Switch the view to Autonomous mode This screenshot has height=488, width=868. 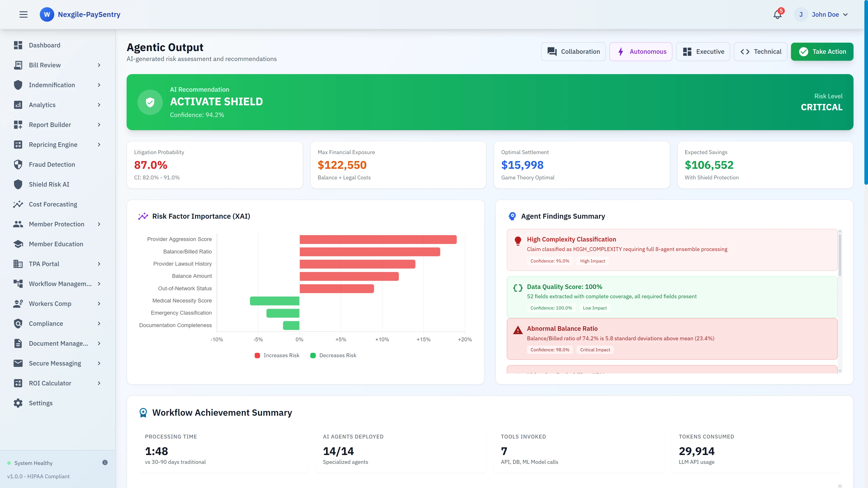[x=641, y=52]
